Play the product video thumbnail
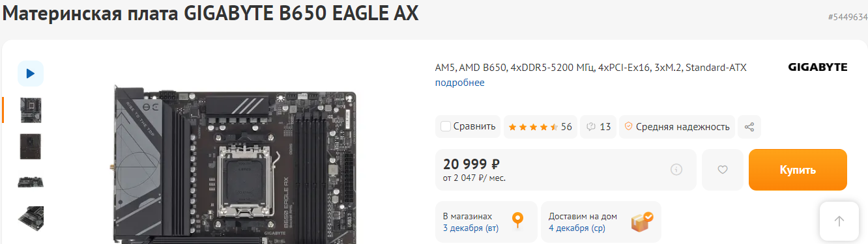This screenshot has height=244, width=868. click(31, 74)
